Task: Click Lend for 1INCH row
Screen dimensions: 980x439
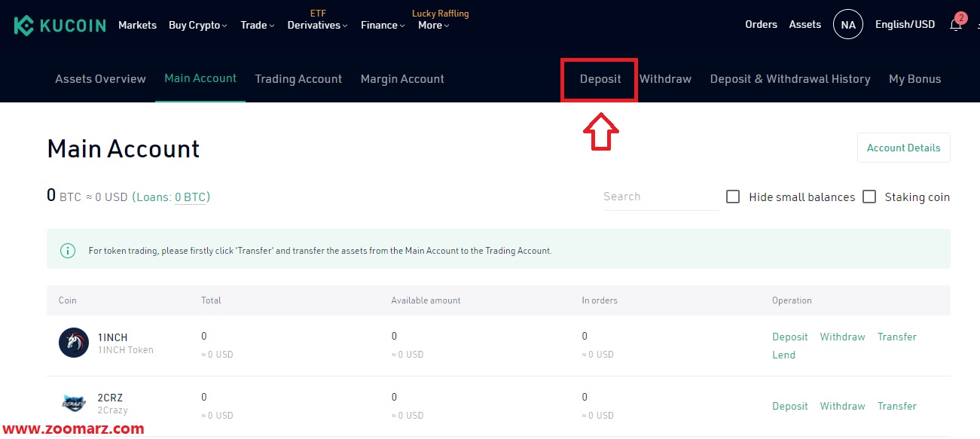Action: [783, 355]
